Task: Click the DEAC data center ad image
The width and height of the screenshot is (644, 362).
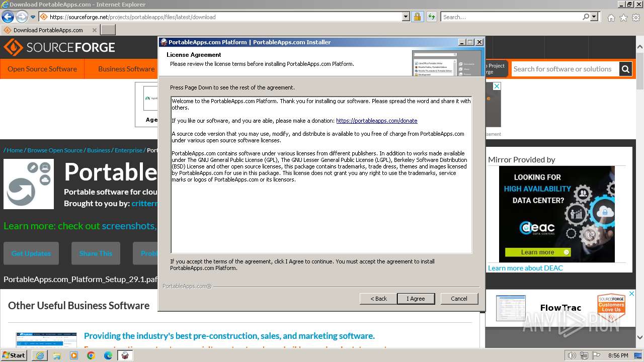Action: tap(557, 214)
